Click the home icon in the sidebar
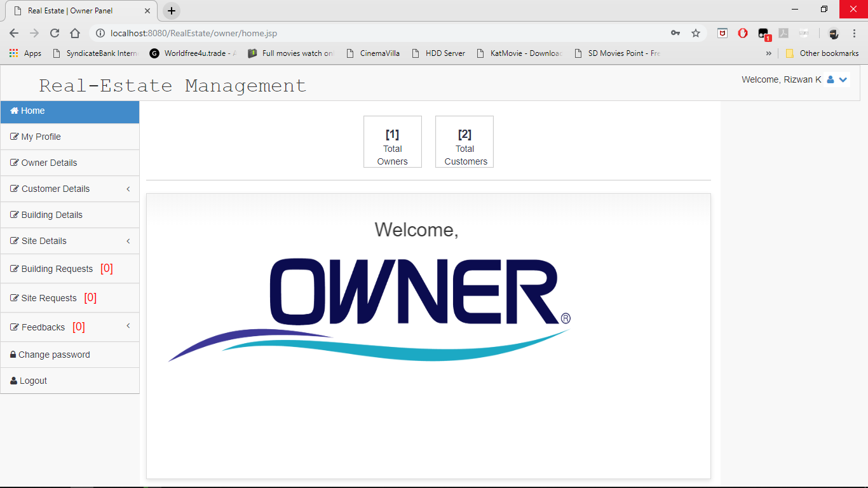Image resolution: width=868 pixels, height=488 pixels. 15,111
